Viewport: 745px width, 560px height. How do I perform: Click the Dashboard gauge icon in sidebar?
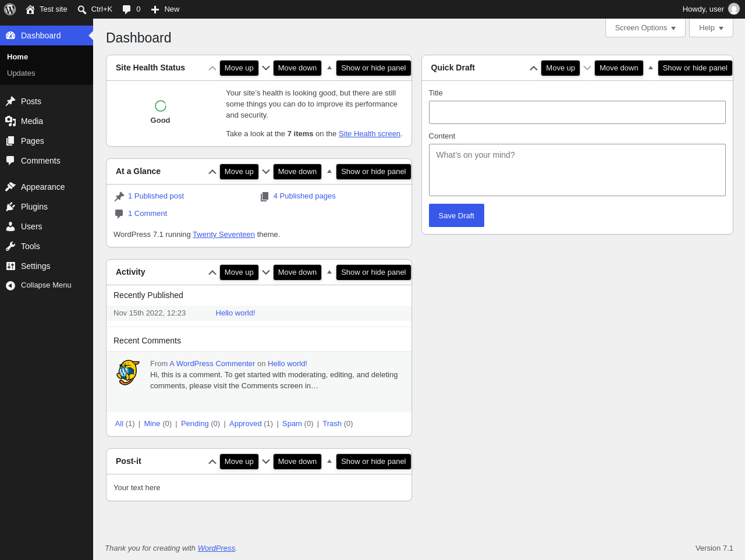10,36
